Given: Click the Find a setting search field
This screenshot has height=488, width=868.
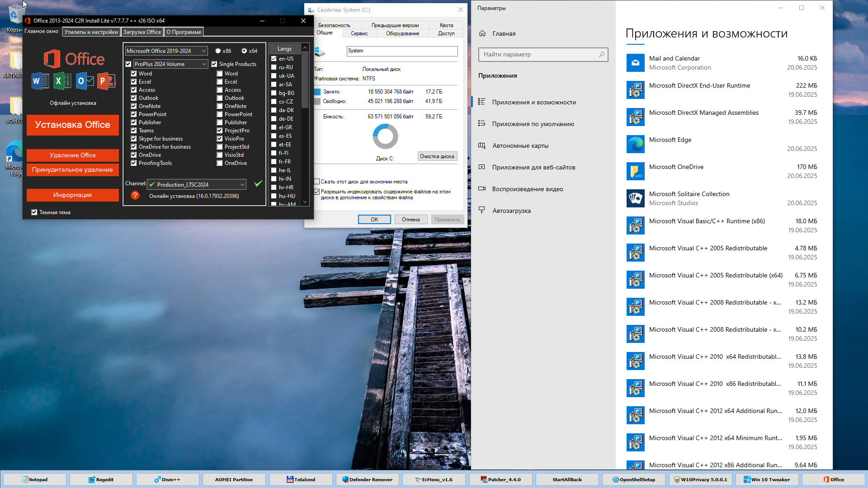Looking at the screenshot, I should click(x=543, y=55).
